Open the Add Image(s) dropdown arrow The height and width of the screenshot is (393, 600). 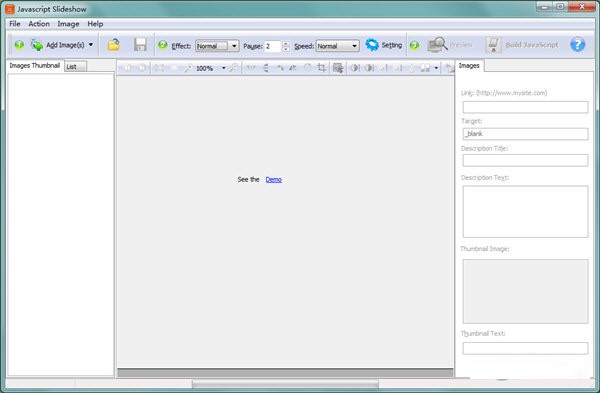[x=91, y=45]
